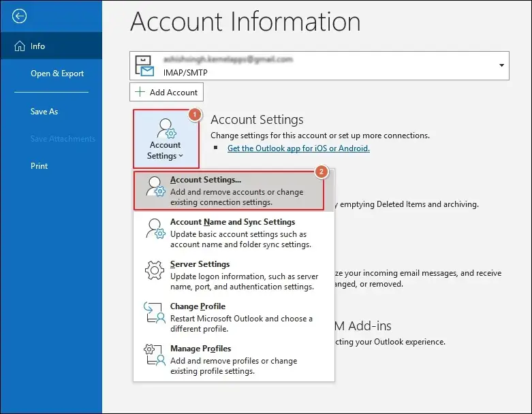Select Account Name and Sync Settings
The width and height of the screenshot is (532, 414).
(234, 233)
